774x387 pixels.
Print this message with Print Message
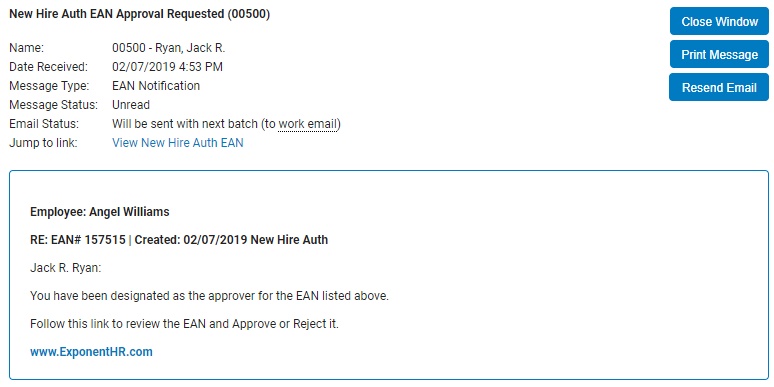tap(719, 54)
